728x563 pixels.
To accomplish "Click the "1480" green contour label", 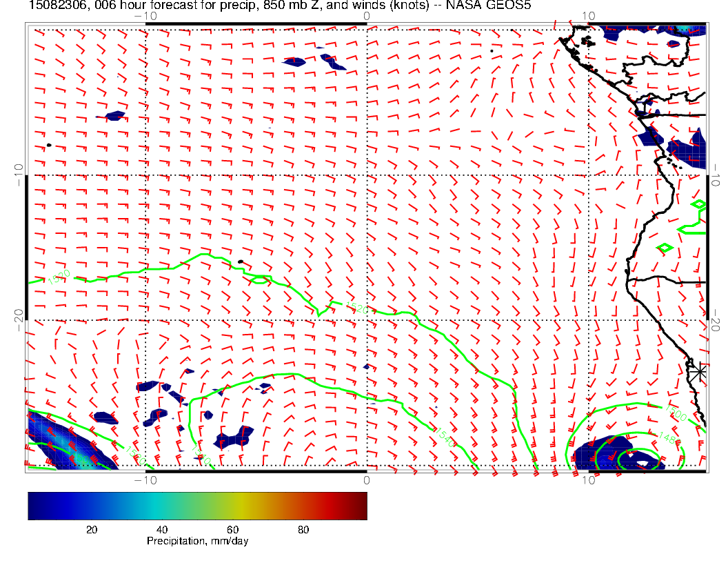I will 669,437.
